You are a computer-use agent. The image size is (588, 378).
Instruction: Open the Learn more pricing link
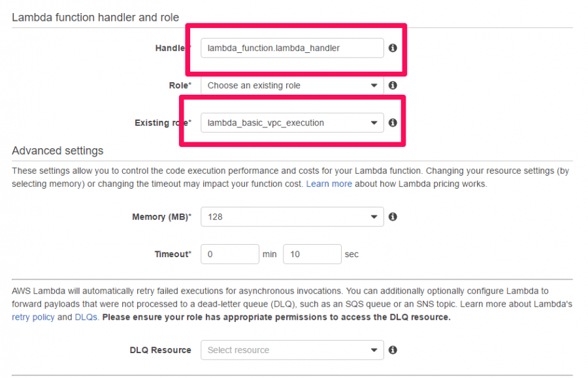(329, 184)
